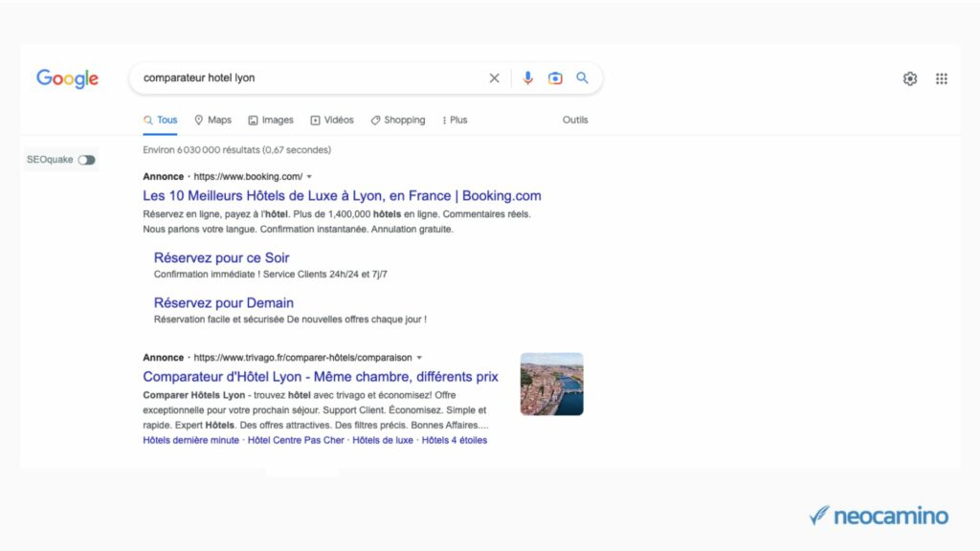Image resolution: width=980 pixels, height=551 pixels.
Task: Click the Lyon aerial photo thumbnail
Action: [552, 385]
